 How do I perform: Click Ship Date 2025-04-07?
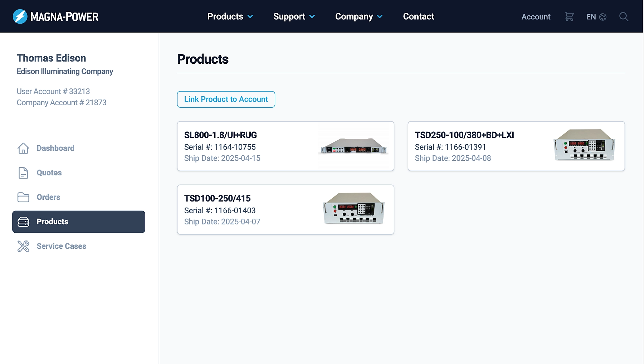pyautogui.click(x=222, y=222)
